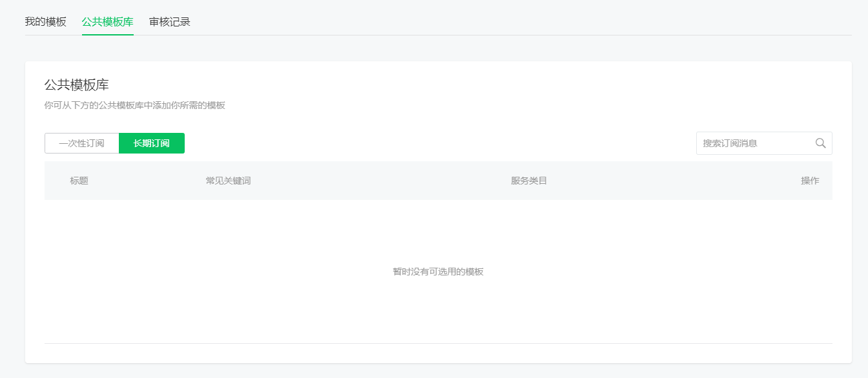Click the 标题 column header

click(79, 181)
